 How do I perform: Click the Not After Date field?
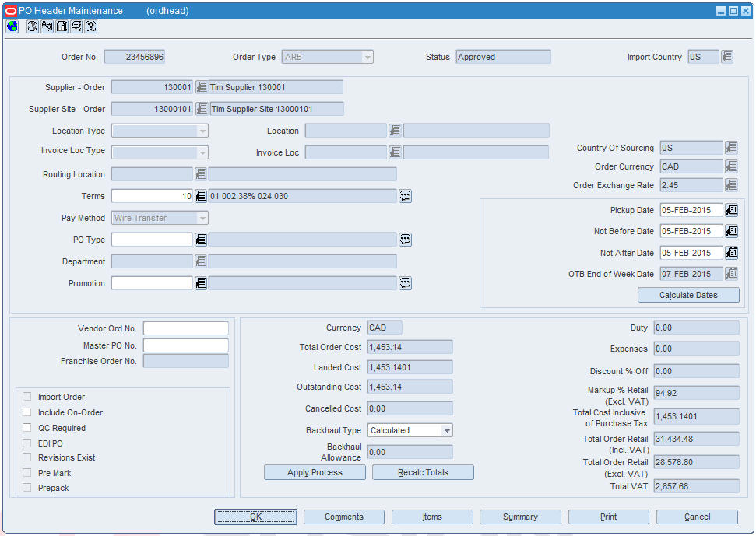click(x=691, y=252)
